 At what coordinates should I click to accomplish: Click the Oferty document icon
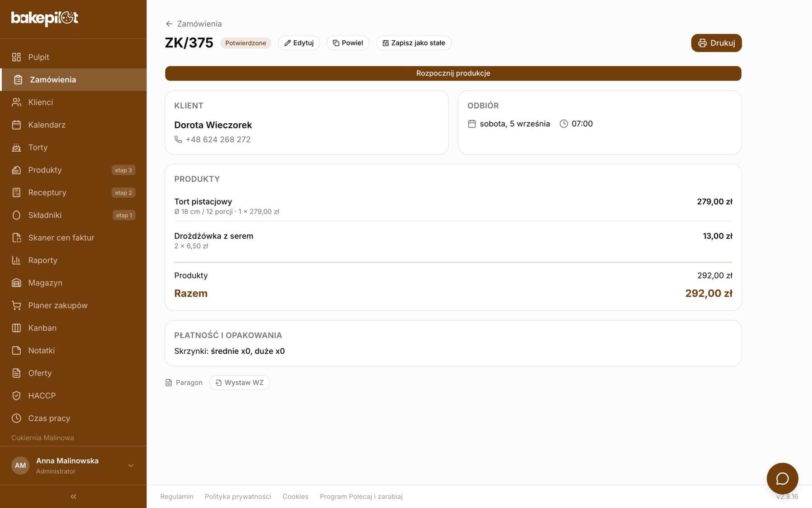[16, 373]
